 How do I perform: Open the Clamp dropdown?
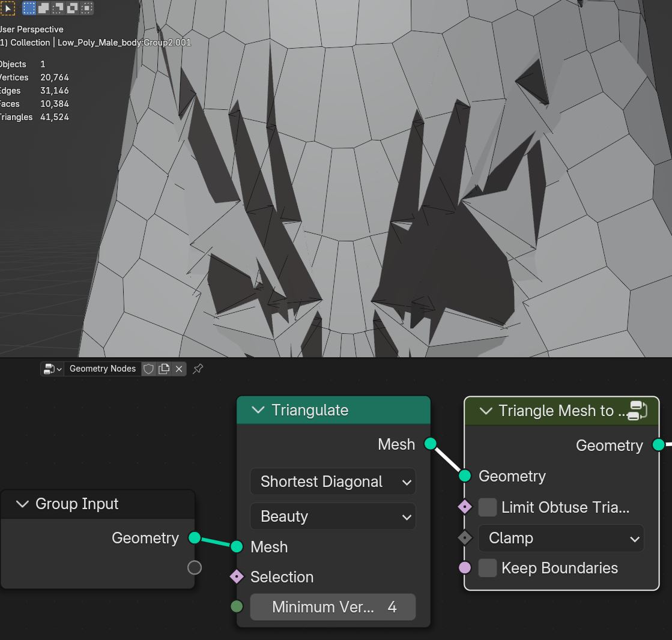(x=561, y=538)
